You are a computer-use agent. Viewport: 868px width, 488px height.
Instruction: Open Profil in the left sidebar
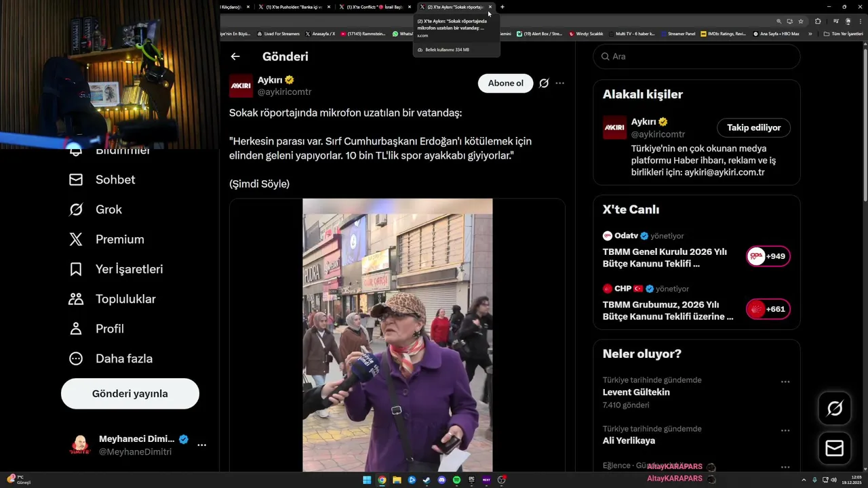96,329
